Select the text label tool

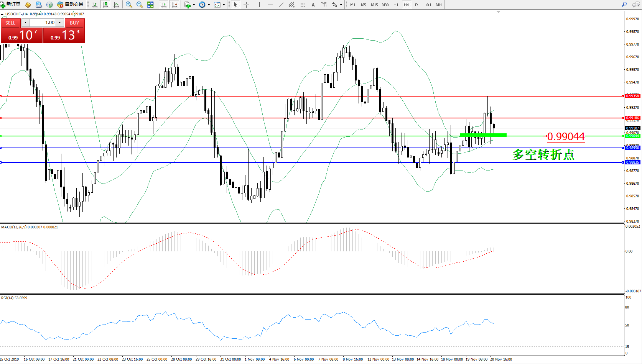(x=313, y=5)
